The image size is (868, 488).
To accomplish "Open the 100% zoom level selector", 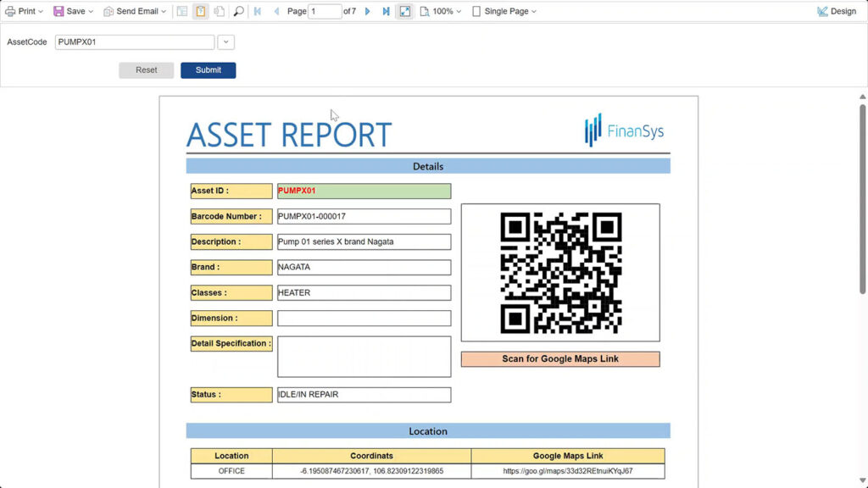I will coord(442,11).
